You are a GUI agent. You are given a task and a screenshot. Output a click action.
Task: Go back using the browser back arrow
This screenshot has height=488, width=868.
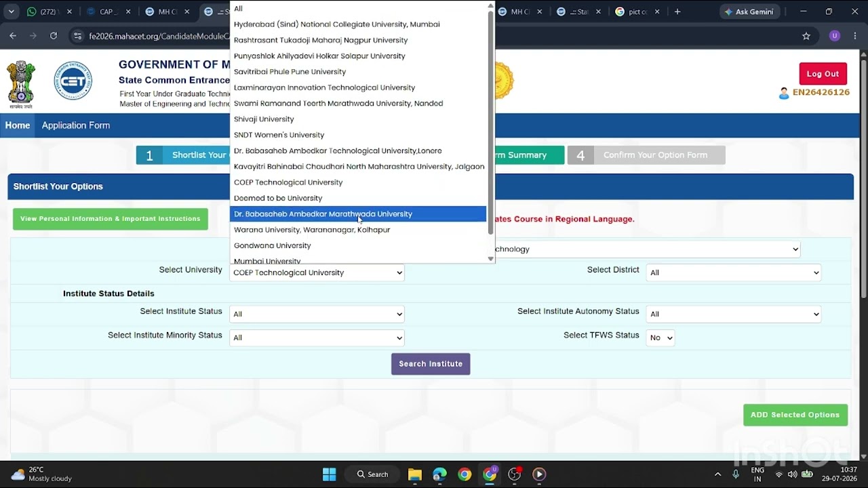point(13,36)
